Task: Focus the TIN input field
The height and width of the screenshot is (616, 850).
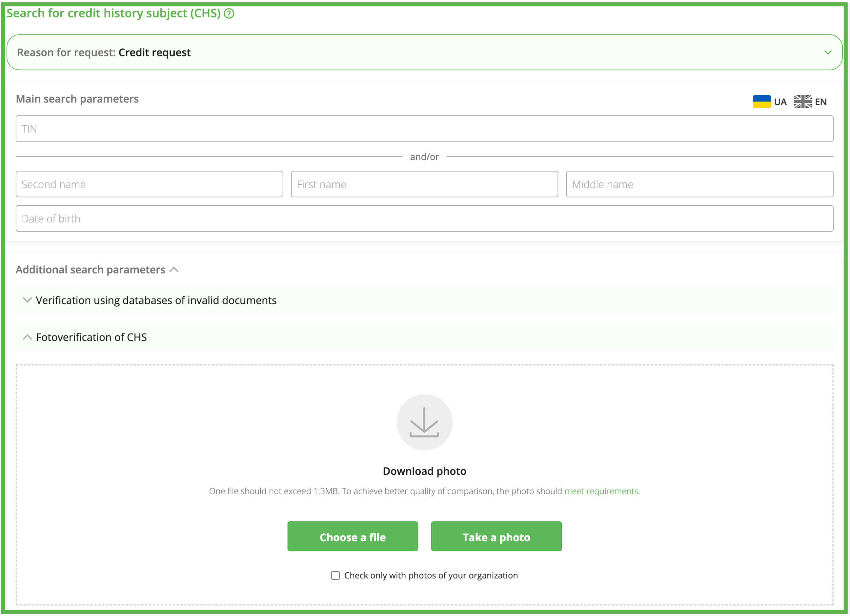Action: [x=424, y=129]
